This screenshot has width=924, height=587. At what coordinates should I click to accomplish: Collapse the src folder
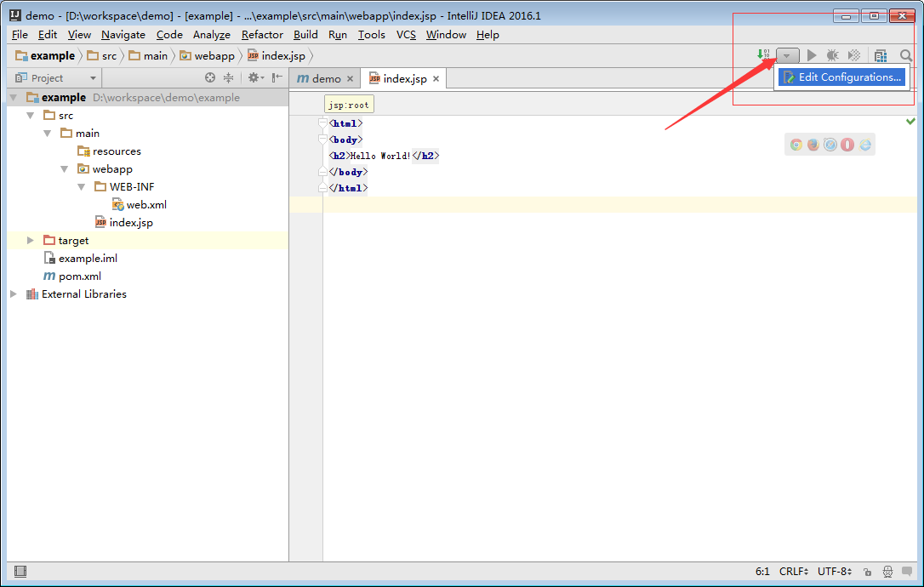[31, 116]
